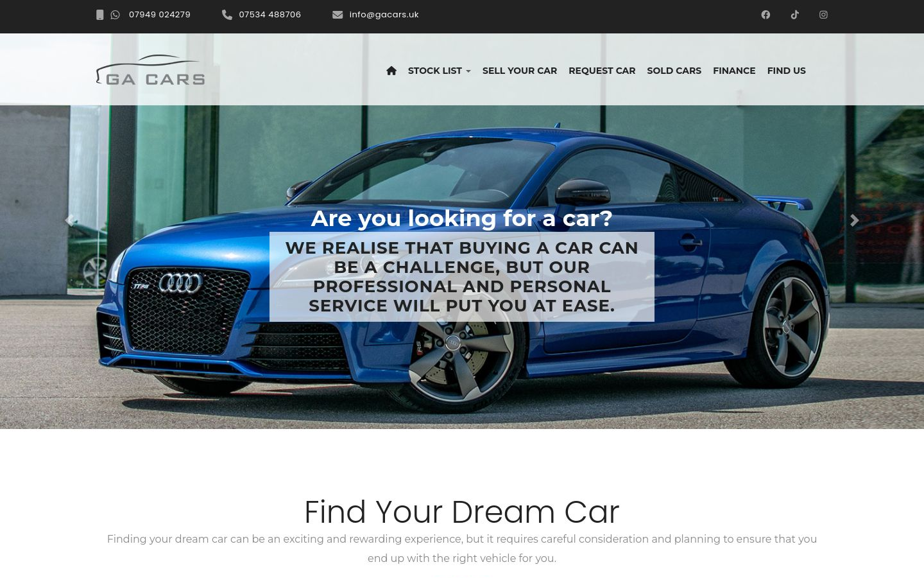Open the Sell Your Car page
This screenshot has height=578, width=924.
(x=520, y=71)
